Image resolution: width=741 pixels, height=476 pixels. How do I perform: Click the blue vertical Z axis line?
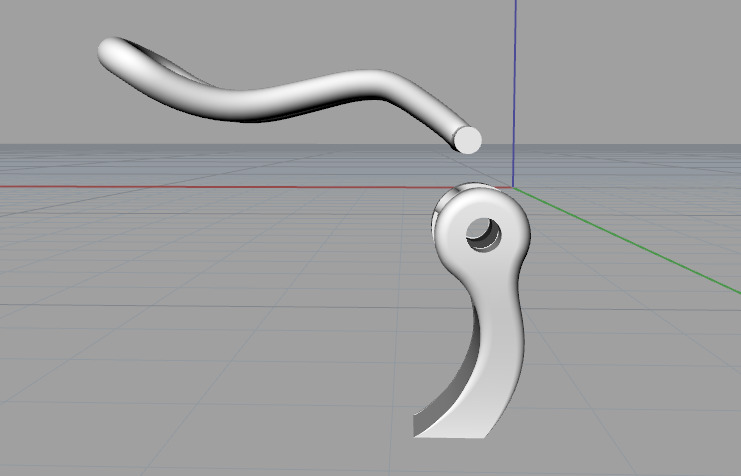tap(514, 95)
